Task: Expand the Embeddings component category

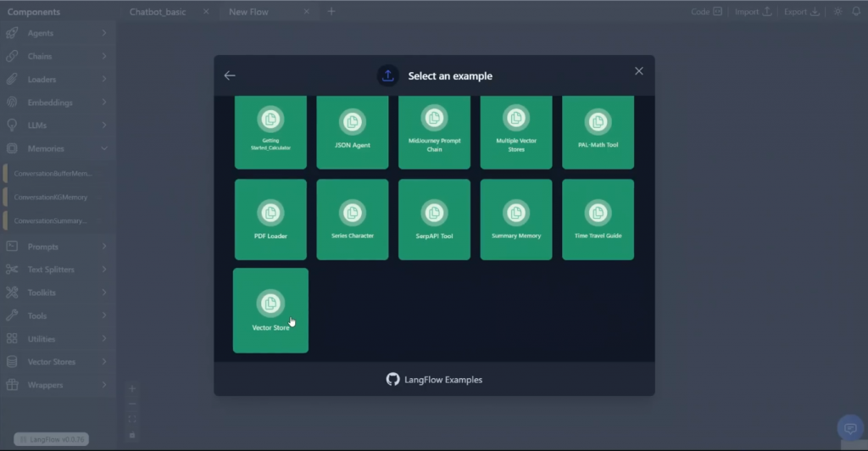Action: [58, 103]
